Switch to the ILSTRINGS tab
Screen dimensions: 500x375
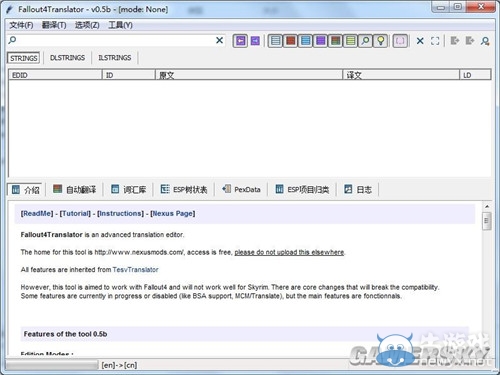tap(114, 58)
